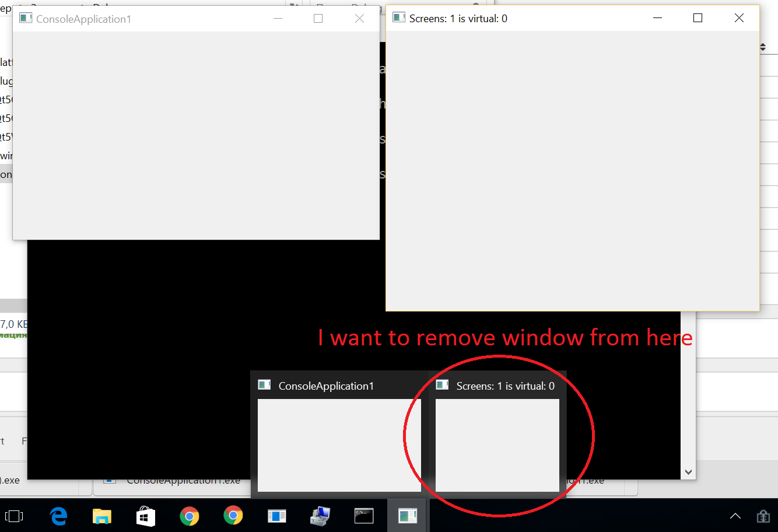Click the Chrome icon beside the Store icon
This screenshot has height=532, width=778.
189,516
